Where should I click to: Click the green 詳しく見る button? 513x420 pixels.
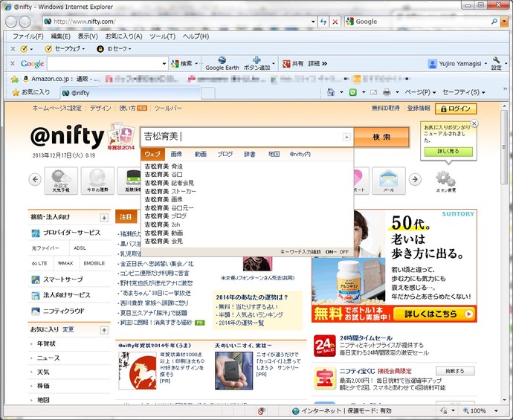coord(448,152)
